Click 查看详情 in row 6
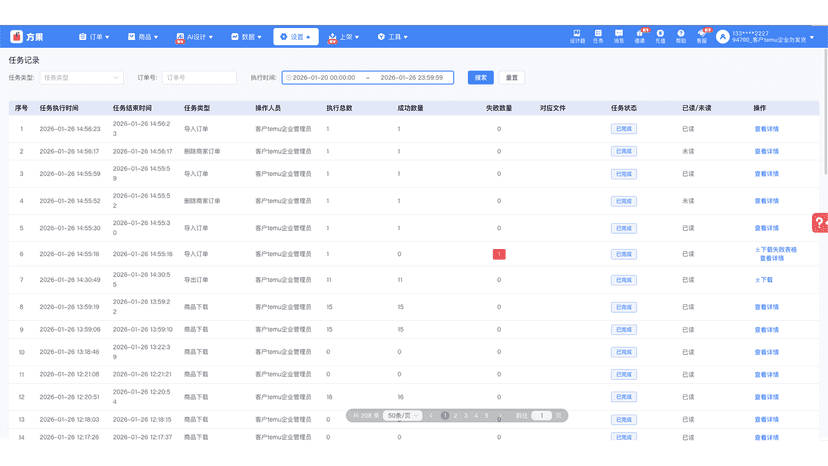The width and height of the screenshot is (828, 466). (771, 258)
